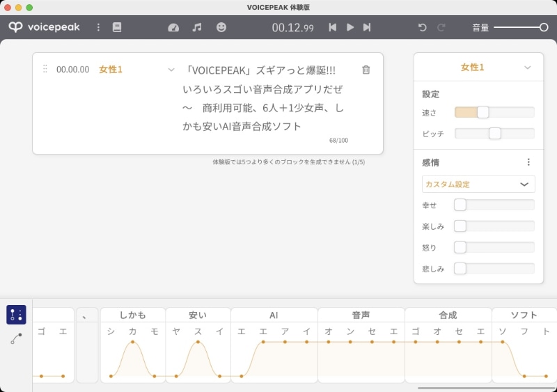
Task: Click the smiley face emotion icon
Action: [x=221, y=27]
